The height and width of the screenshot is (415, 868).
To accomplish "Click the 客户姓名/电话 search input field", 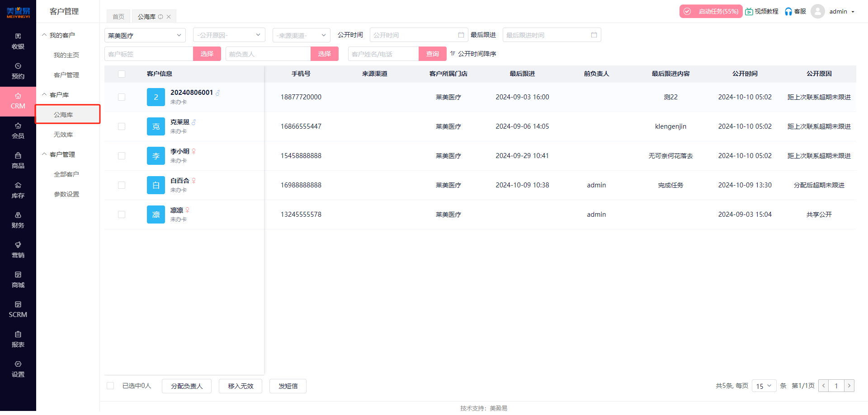I will (383, 54).
